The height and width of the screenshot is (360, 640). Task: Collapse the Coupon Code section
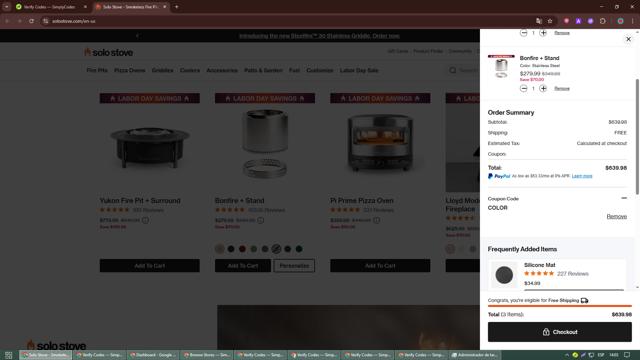(624, 198)
